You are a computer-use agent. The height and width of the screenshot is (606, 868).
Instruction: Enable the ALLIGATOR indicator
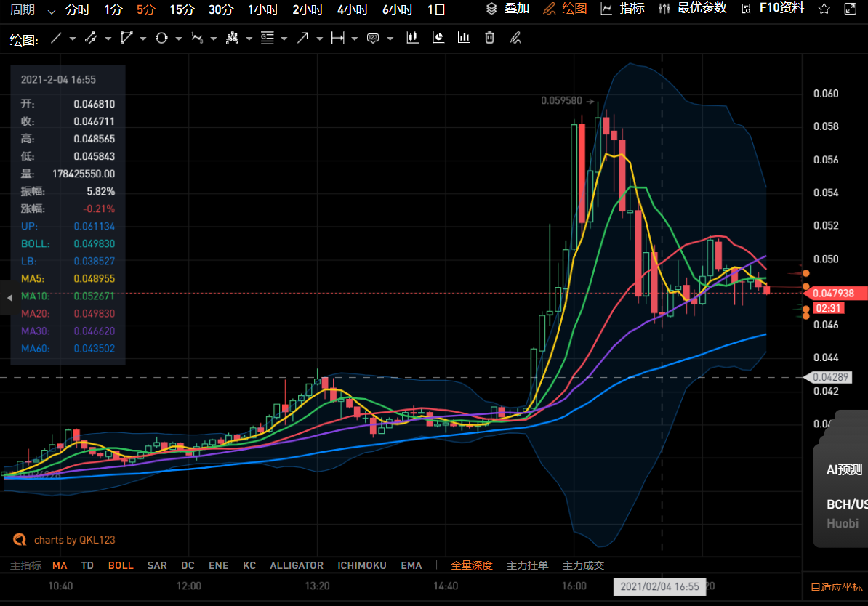click(297, 565)
